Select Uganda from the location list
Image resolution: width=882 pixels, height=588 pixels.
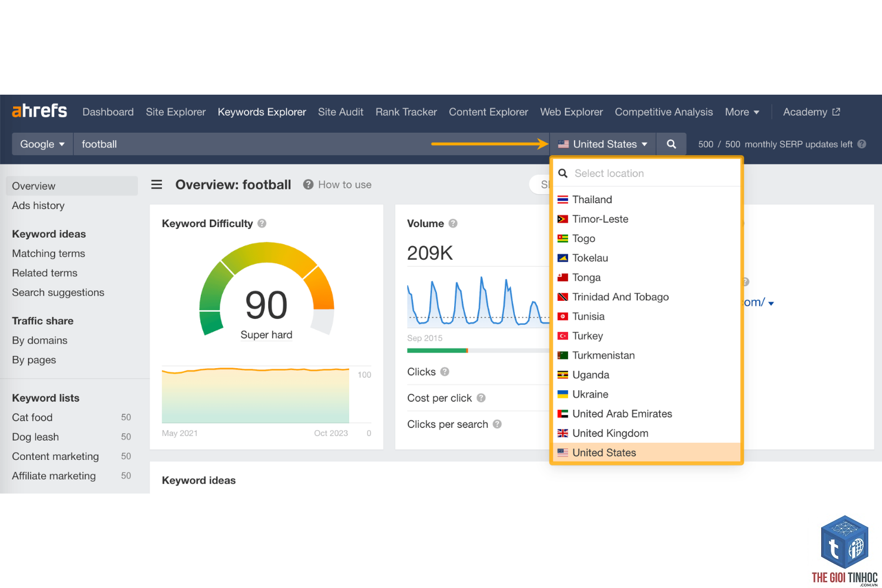[x=647, y=375]
